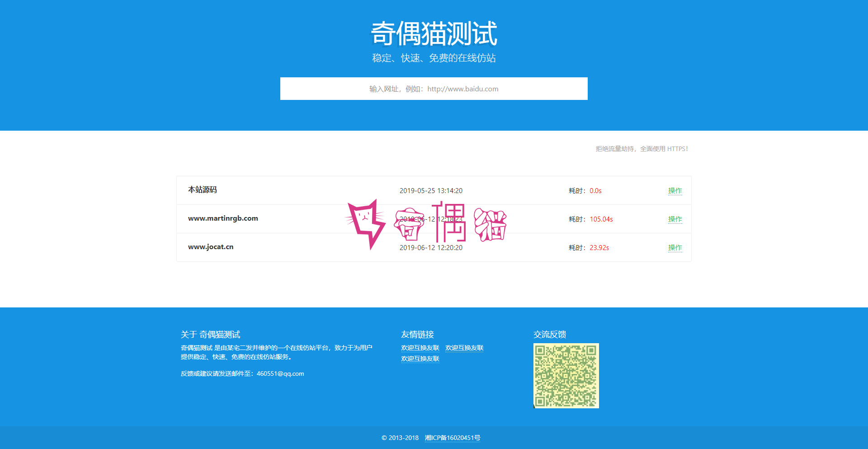Viewport: 868px width, 449px height.
Task: Click the feedback email 460551@qq.com
Action: pyautogui.click(x=280, y=373)
